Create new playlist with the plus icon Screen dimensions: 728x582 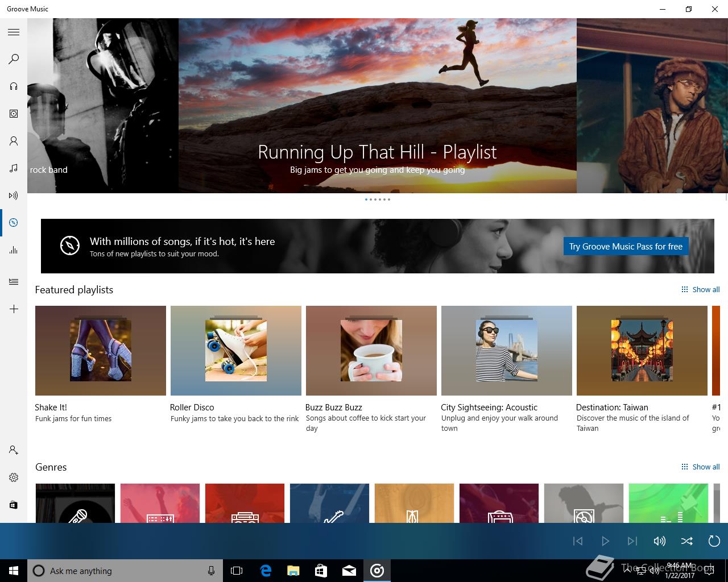[x=14, y=309]
